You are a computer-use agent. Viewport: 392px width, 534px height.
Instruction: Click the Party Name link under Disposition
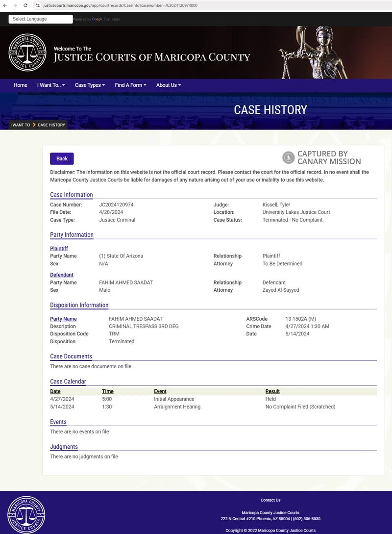click(x=63, y=319)
